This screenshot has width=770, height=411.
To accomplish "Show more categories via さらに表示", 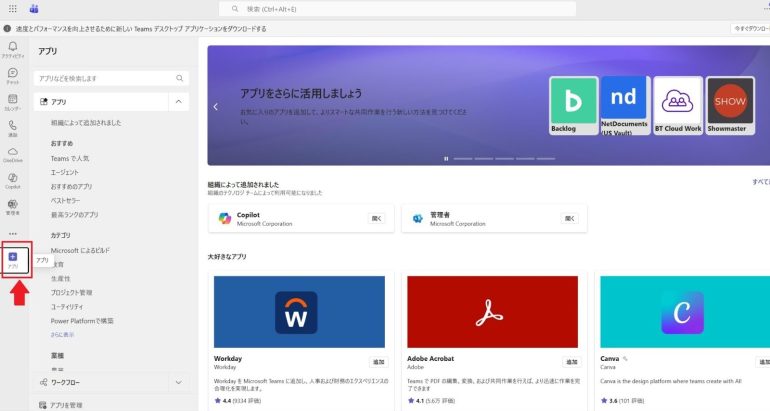I will point(63,335).
